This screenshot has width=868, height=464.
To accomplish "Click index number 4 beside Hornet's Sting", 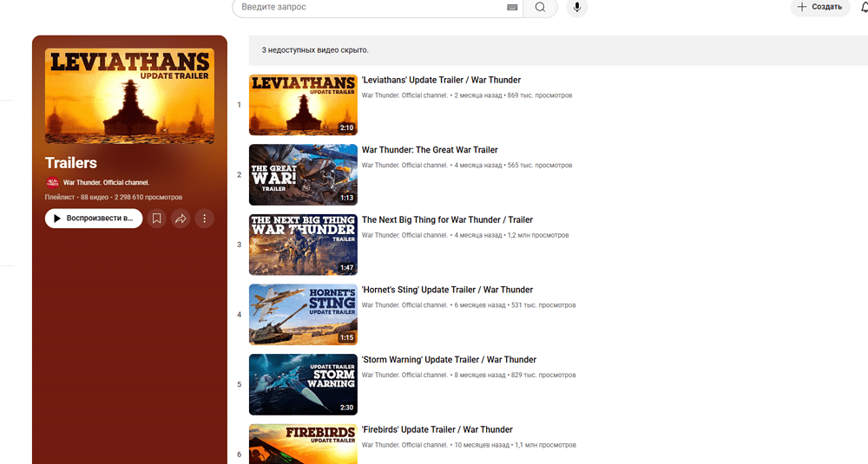I will click(x=240, y=315).
